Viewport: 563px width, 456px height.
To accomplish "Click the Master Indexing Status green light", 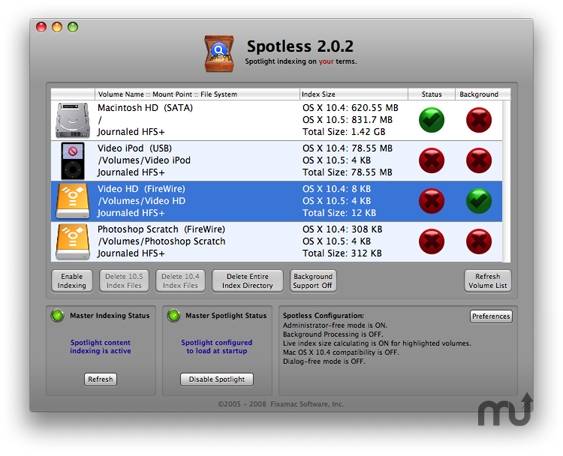I will [57, 315].
